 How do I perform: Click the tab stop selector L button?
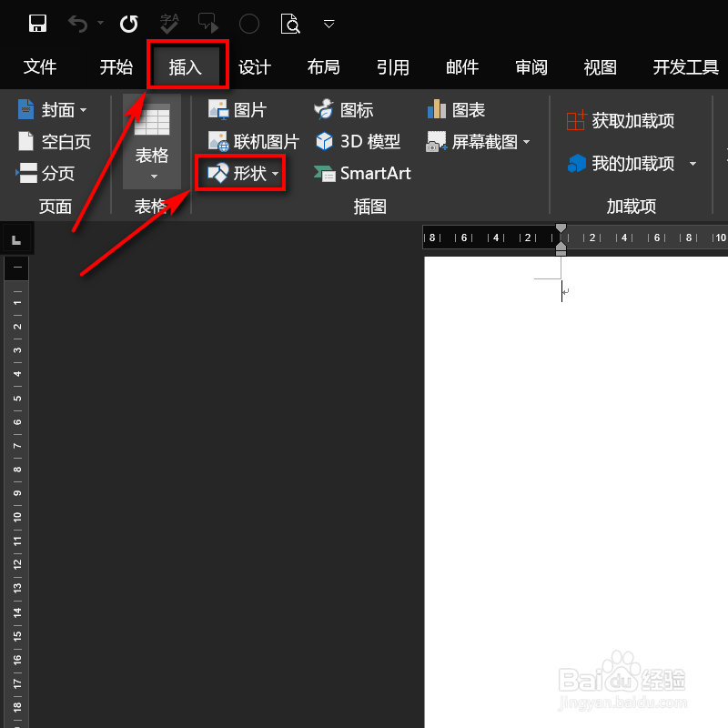(16, 240)
